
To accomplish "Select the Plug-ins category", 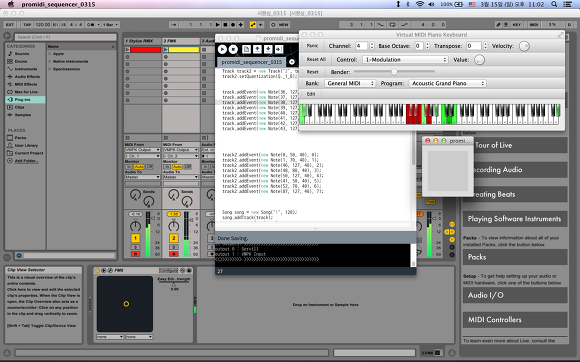I will click(x=26, y=99).
